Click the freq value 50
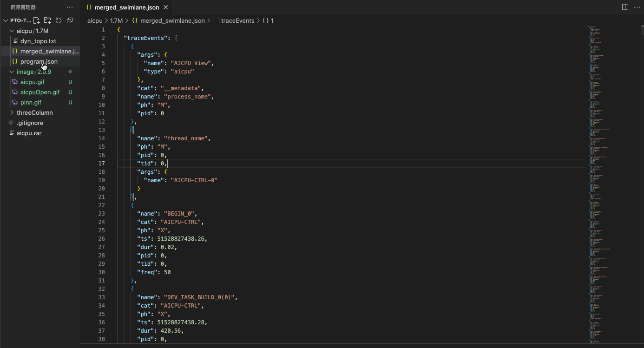The height and width of the screenshot is (348, 644). click(x=167, y=272)
